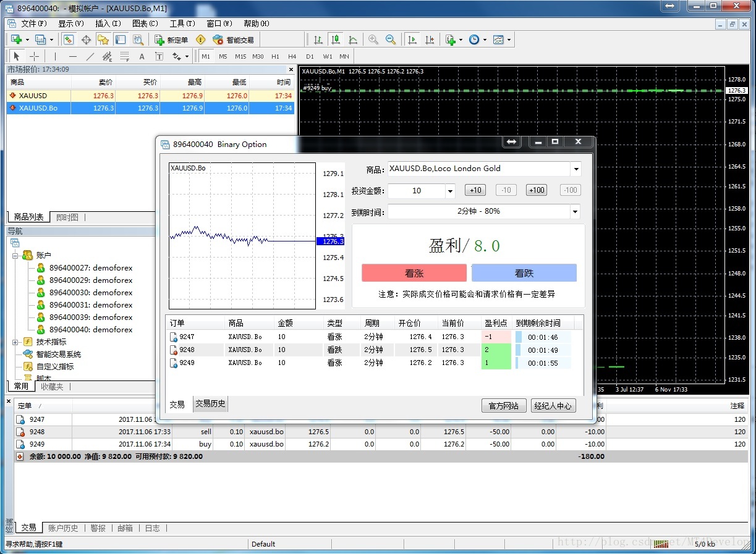Toggle the Terminal panel toolbar icon
This screenshot has height=554, width=756.
(121, 40)
